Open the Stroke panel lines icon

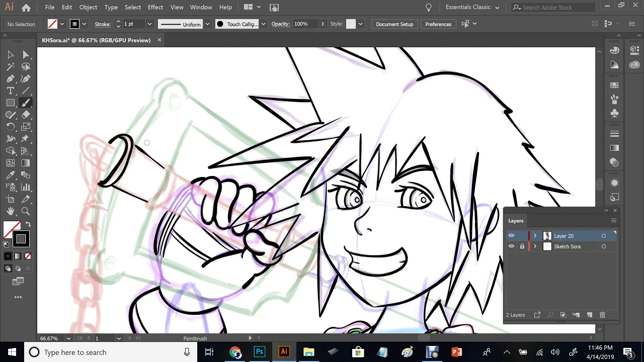click(x=614, y=134)
